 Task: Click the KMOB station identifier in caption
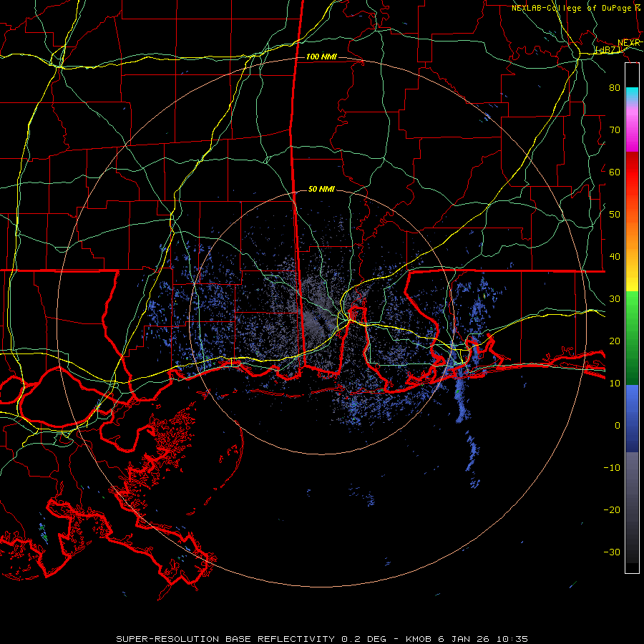click(x=419, y=639)
